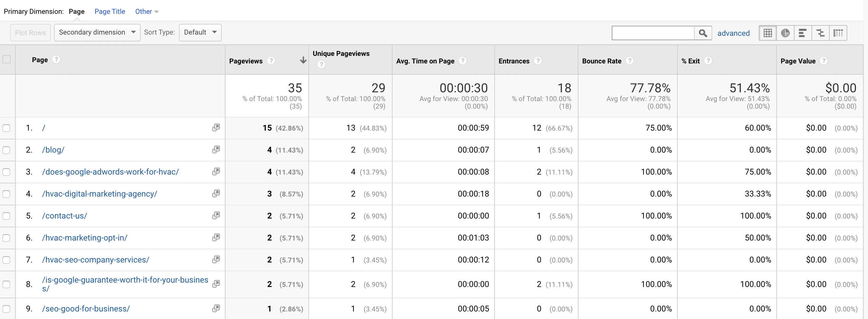Open the / page link

click(x=43, y=128)
